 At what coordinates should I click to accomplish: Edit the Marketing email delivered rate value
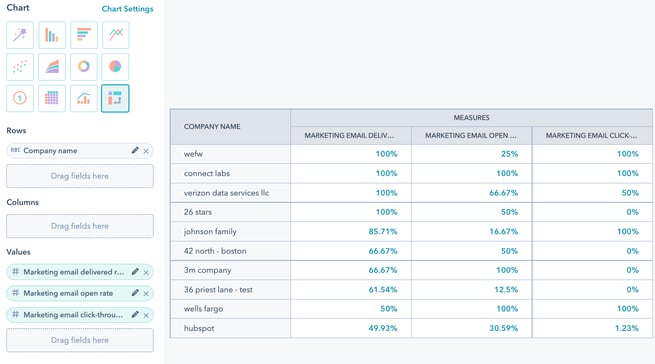click(135, 272)
